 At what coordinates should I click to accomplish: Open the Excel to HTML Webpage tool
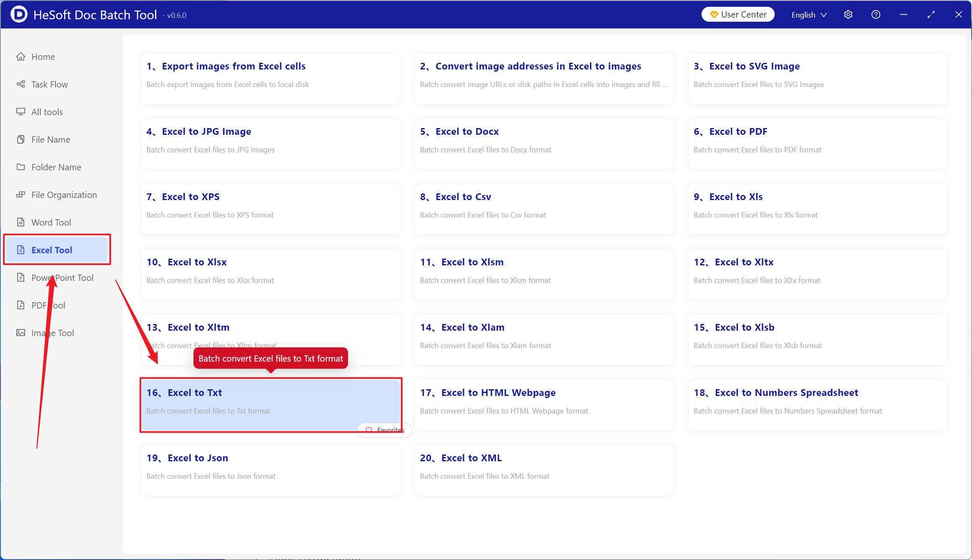544,405
